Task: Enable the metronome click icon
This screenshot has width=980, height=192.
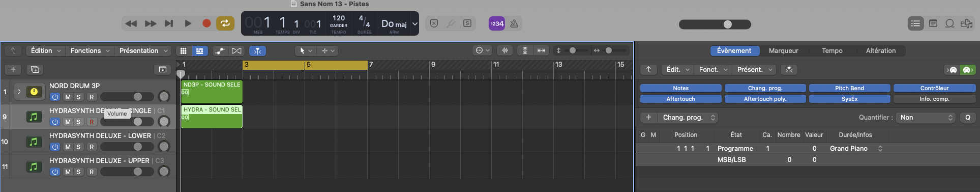Action: [x=514, y=23]
